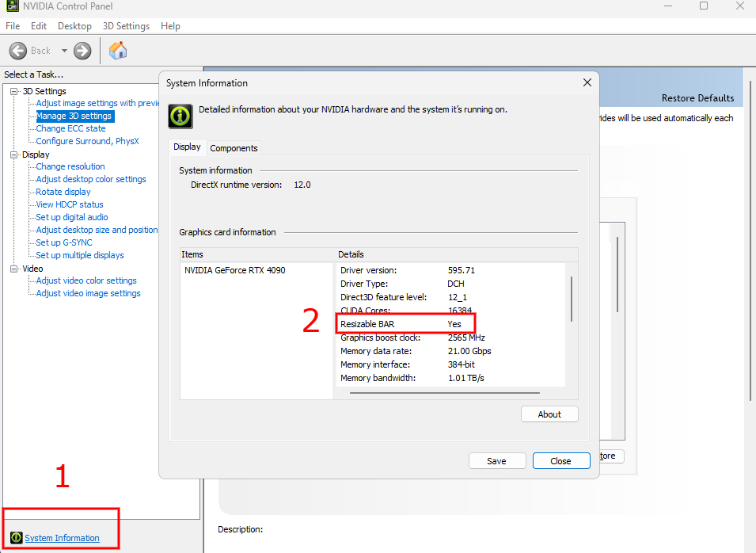Open the Help menu
This screenshot has width=756, height=553.
170,26
